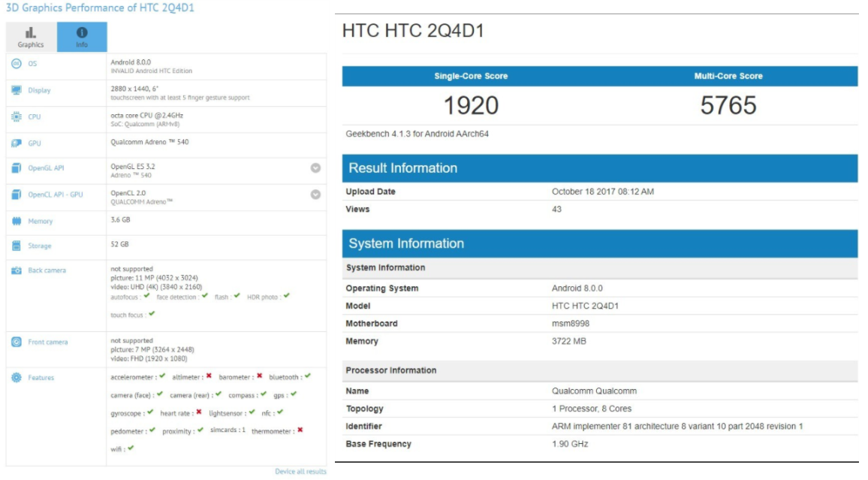The width and height of the screenshot is (868, 480).
Task: Switch to the Graphics tab
Action: (x=31, y=37)
